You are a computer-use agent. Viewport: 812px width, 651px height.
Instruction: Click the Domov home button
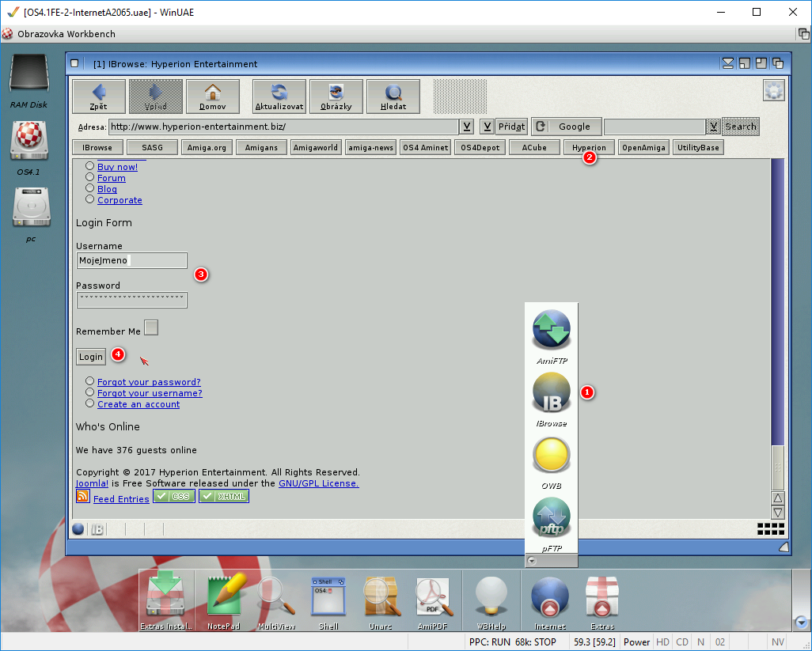click(212, 96)
